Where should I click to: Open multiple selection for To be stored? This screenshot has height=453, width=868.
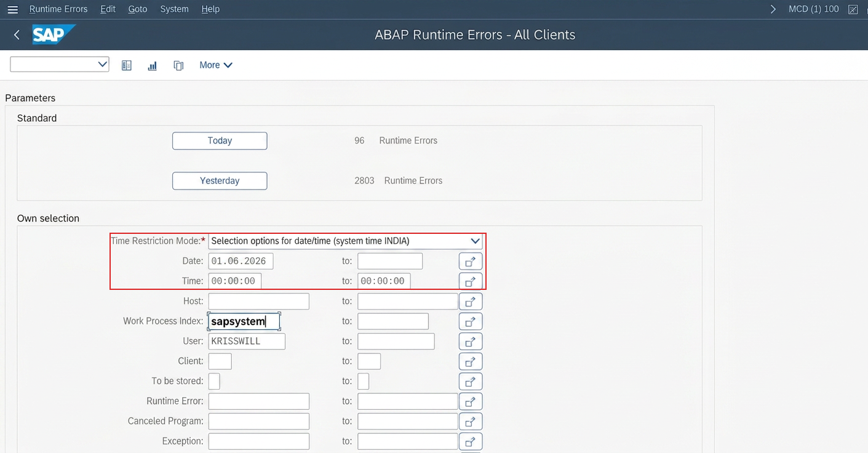click(471, 382)
